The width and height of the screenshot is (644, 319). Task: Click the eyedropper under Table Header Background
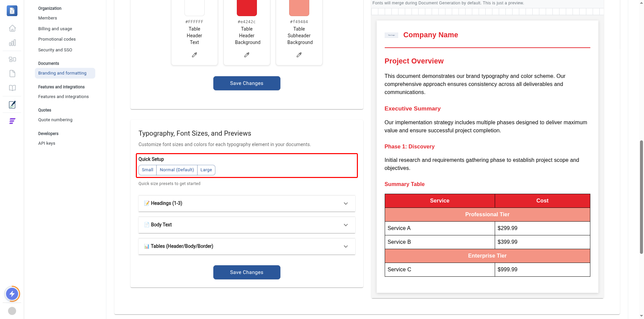coord(247,55)
